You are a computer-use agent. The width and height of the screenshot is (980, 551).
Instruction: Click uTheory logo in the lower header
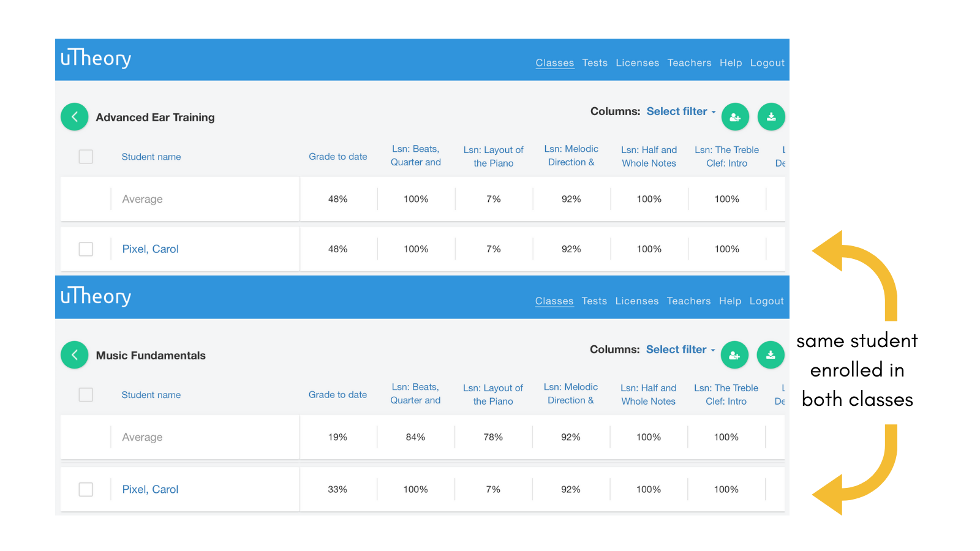click(96, 296)
